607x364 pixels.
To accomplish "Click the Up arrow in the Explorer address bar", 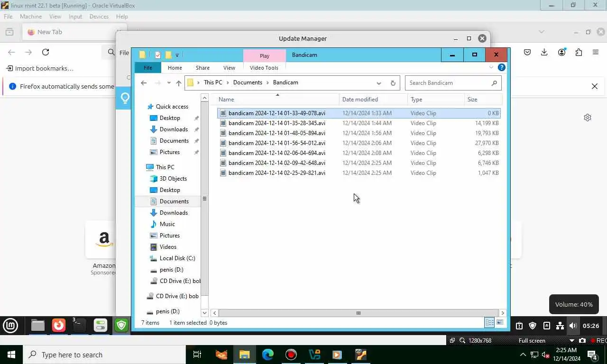I will tap(178, 83).
